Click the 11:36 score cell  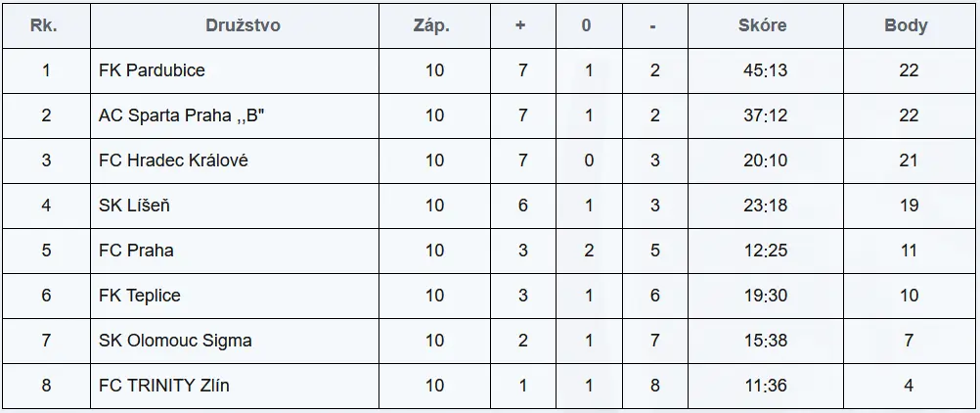tap(765, 386)
